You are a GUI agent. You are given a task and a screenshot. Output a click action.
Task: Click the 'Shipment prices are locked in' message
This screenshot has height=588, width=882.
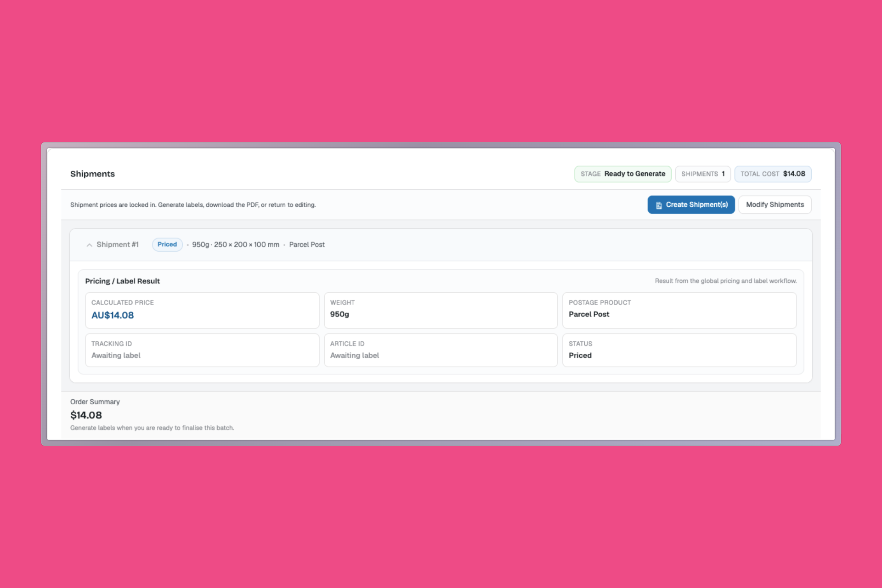(193, 205)
